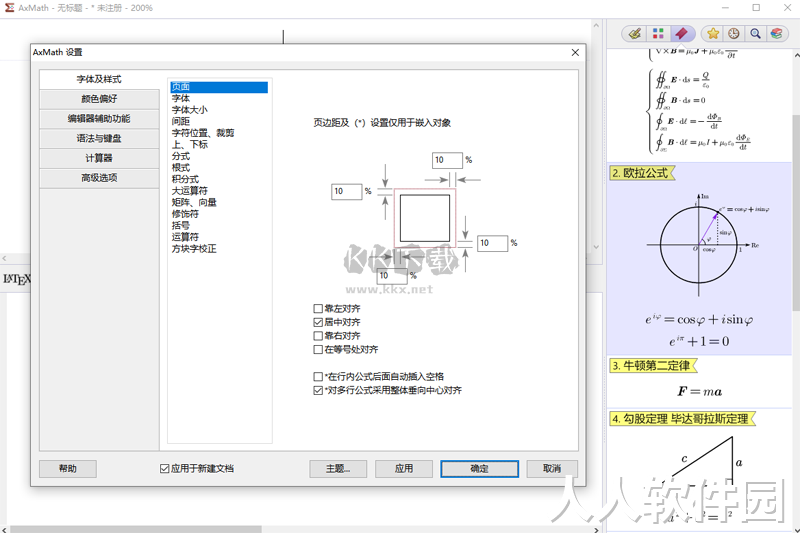Screen dimensions: 800x533
Task: Click the LaTeX tab in the main window
Action: click(x=16, y=280)
